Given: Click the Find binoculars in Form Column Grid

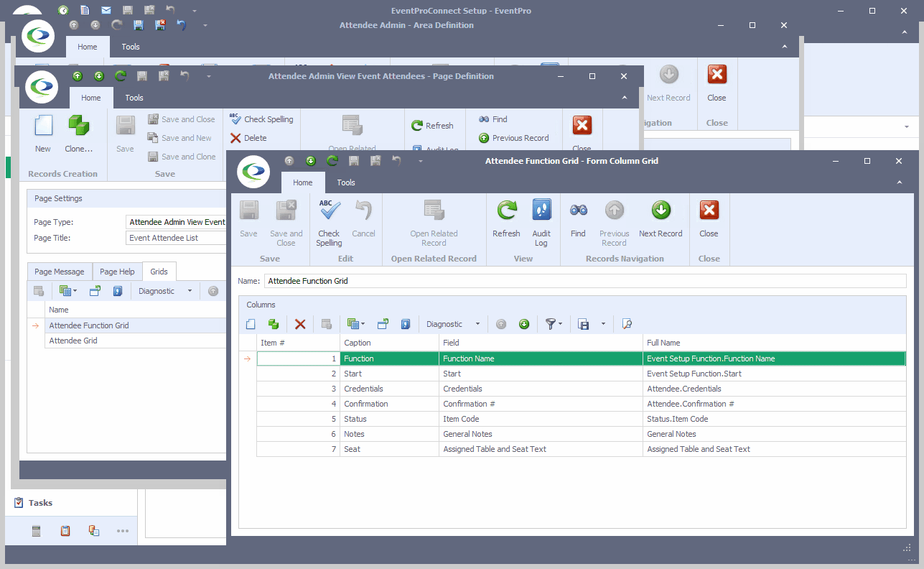Looking at the screenshot, I should pyautogui.click(x=578, y=218).
